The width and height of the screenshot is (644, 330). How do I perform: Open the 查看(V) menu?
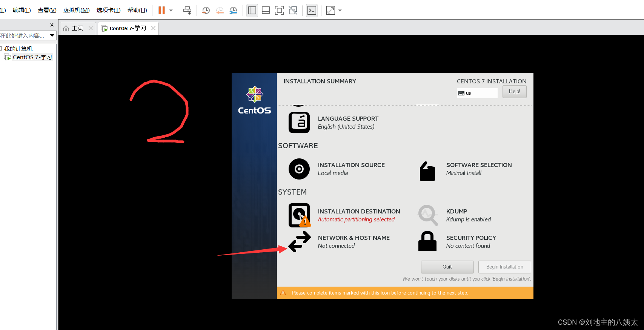click(x=47, y=10)
